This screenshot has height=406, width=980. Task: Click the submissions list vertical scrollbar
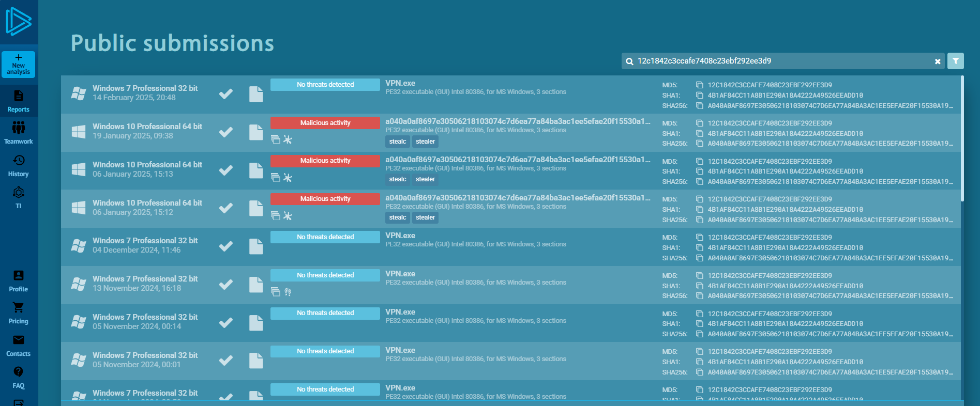tap(962, 138)
